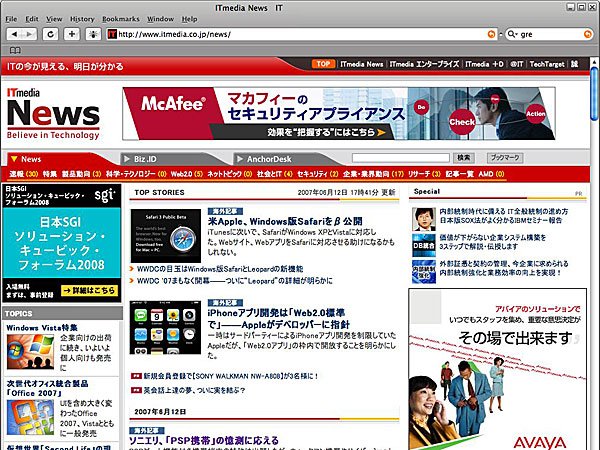The image size is (600, 450).
Task: Open @IT link in top bar
Action: pos(517,64)
